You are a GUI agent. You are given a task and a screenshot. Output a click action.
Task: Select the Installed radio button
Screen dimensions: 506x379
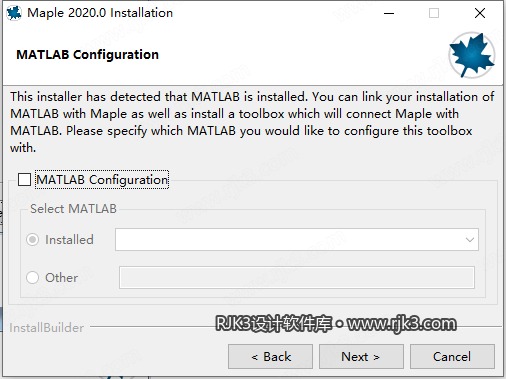(x=33, y=240)
